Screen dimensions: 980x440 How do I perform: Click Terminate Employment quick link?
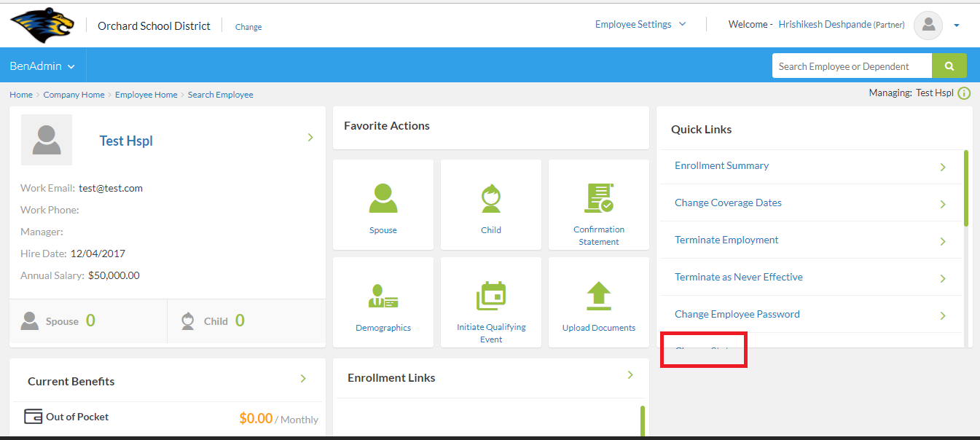[726, 240]
